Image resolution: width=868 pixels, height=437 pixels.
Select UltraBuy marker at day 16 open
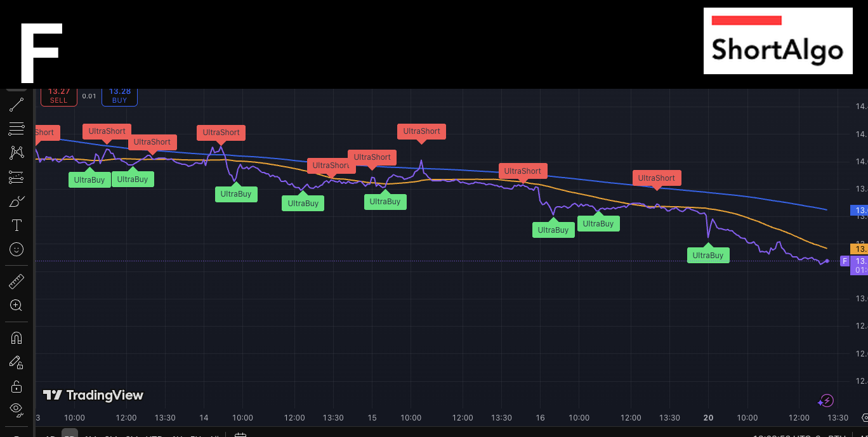(x=553, y=230)
